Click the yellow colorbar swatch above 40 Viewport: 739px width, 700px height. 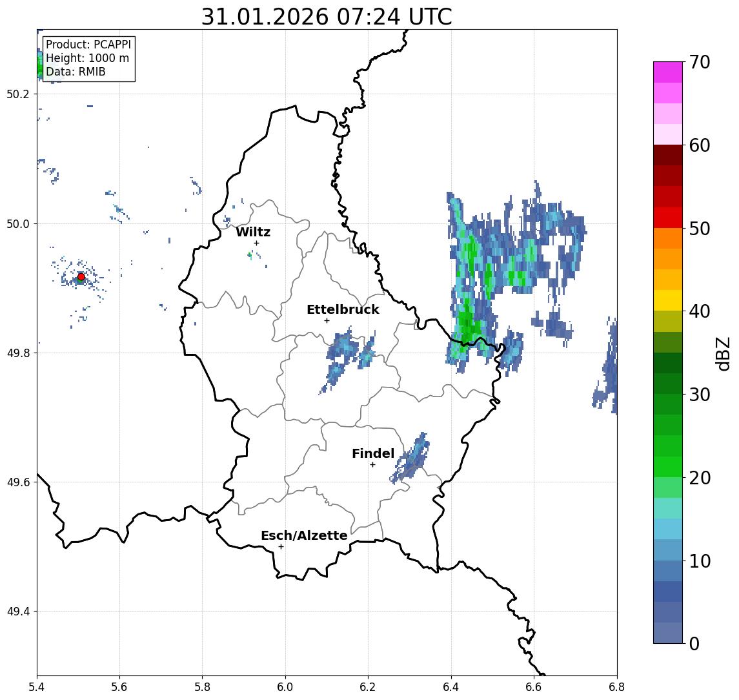click(668, 300)
